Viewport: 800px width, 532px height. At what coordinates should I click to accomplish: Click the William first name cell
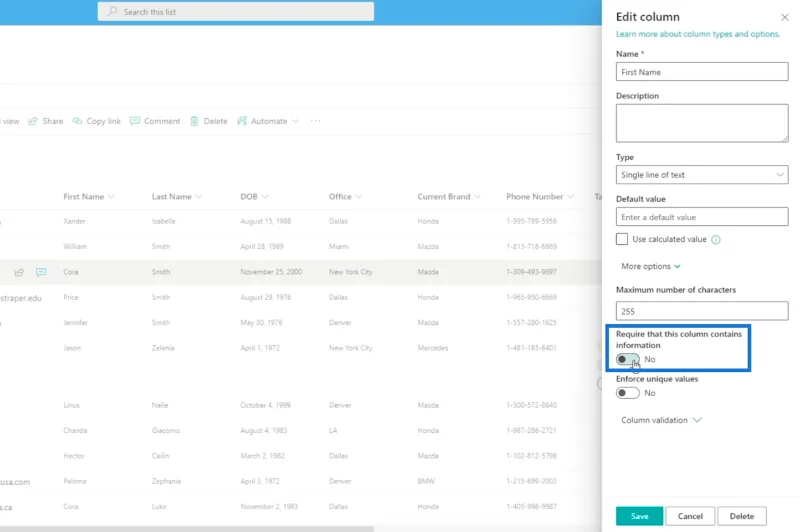point(75,246)
